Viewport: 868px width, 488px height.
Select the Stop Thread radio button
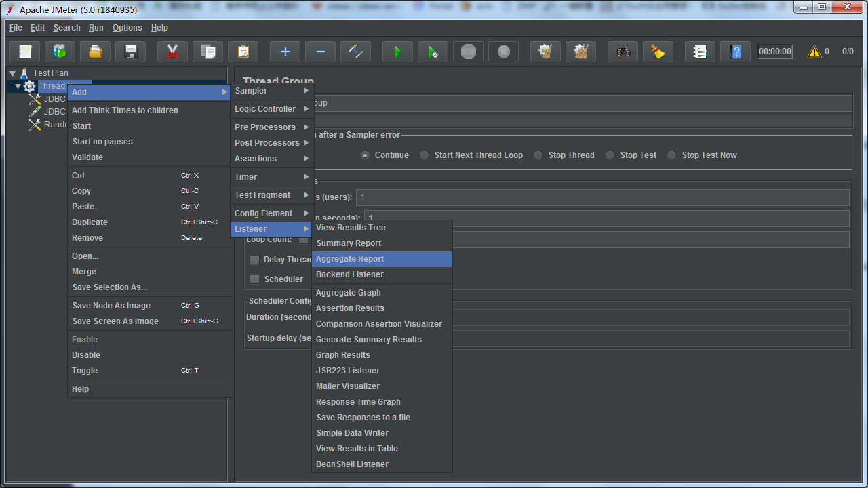click(x=538, y=155)
